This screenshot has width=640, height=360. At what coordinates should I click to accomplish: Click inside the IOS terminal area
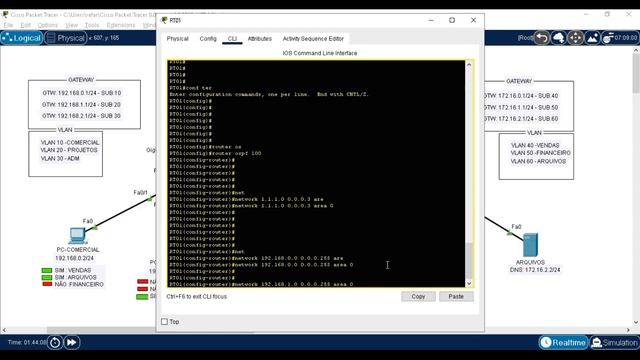(x=316, y=173)
